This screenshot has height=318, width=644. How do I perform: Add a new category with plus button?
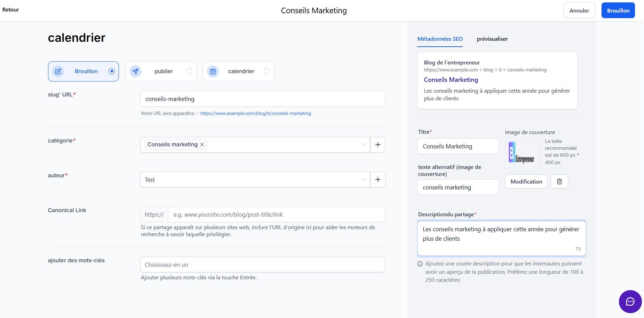[x=378, y=145]
